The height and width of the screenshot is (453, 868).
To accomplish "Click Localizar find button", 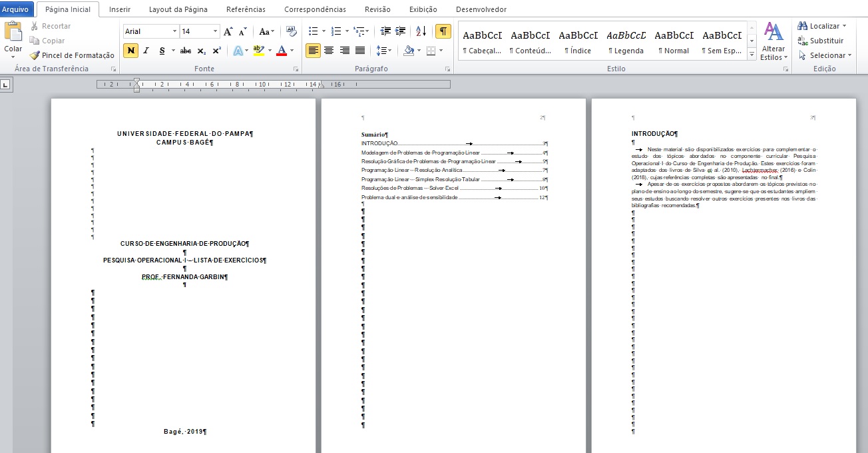I will point(823,26).
